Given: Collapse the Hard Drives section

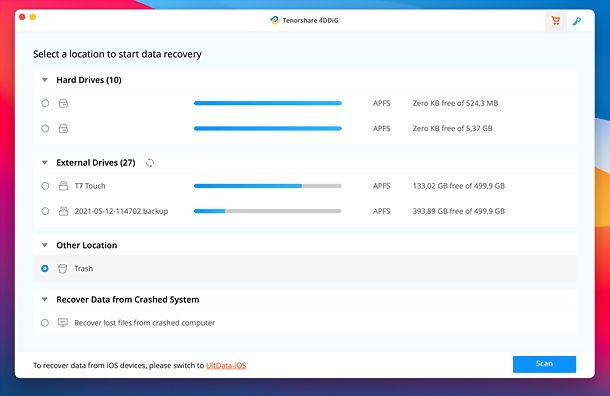Looking at the screenshot, I should point(45,80).
